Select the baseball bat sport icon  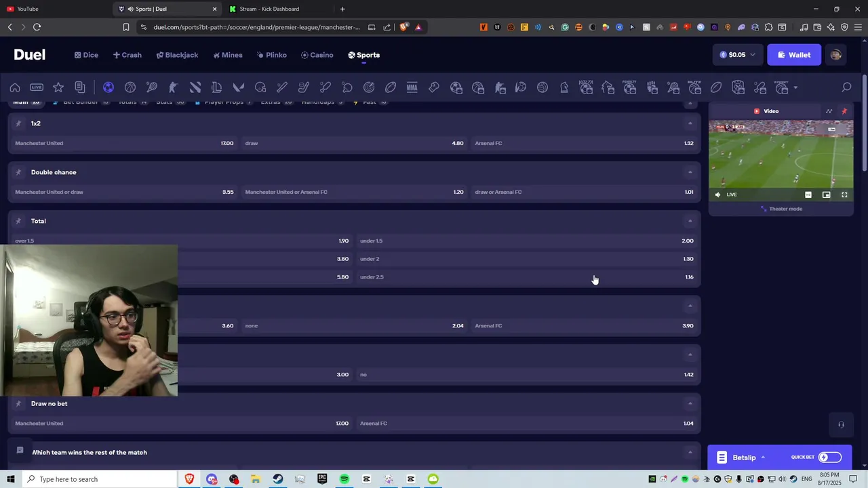pyautogui.click(x=282, y=87)
